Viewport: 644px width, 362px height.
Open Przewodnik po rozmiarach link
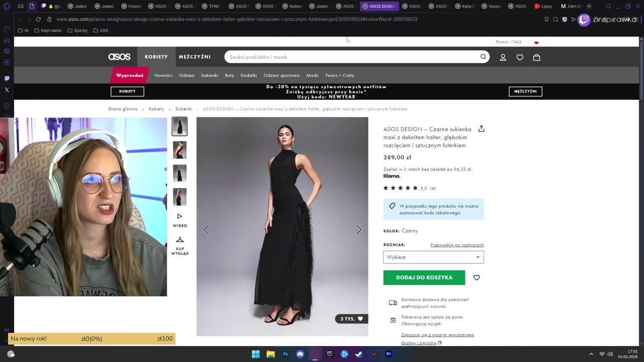pos(457,245)
